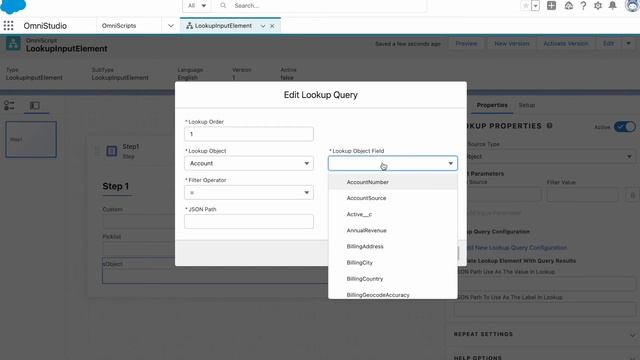640x360 pixels.
Task: Switch to the Setup tab
Action: tap(527, 105)
